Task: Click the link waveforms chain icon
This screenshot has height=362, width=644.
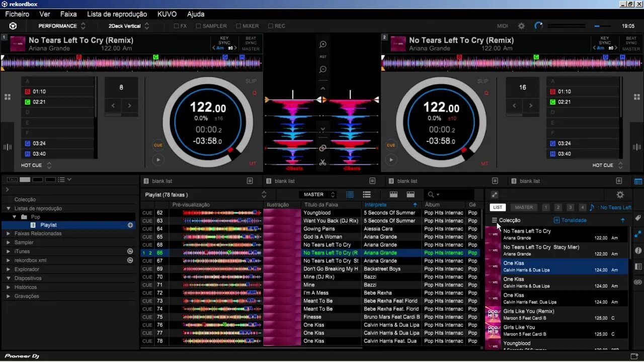Action: click(323, 148)
